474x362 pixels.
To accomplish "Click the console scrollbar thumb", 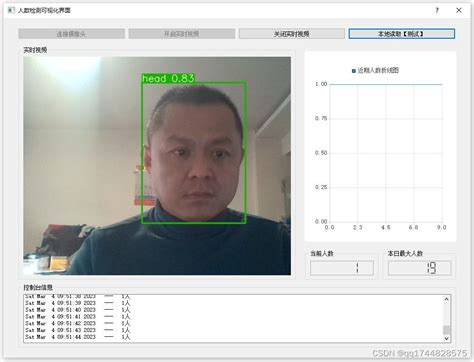I will coord(447,330).
